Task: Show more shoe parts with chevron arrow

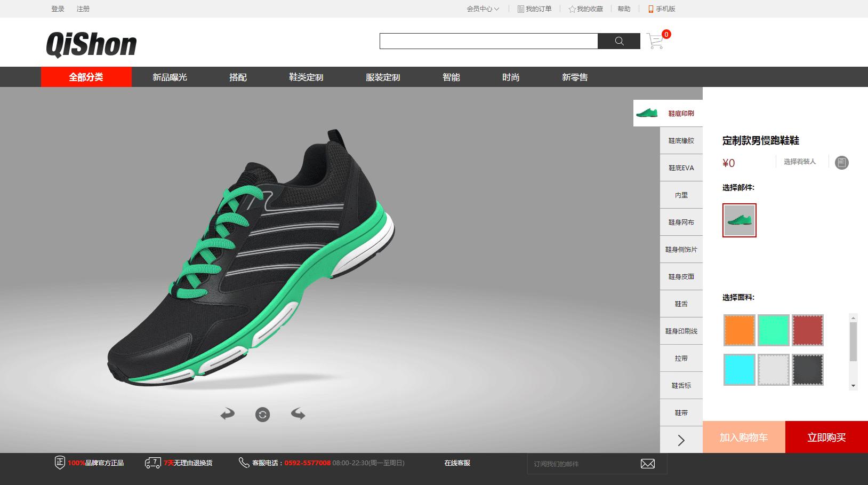Action: 681,440
